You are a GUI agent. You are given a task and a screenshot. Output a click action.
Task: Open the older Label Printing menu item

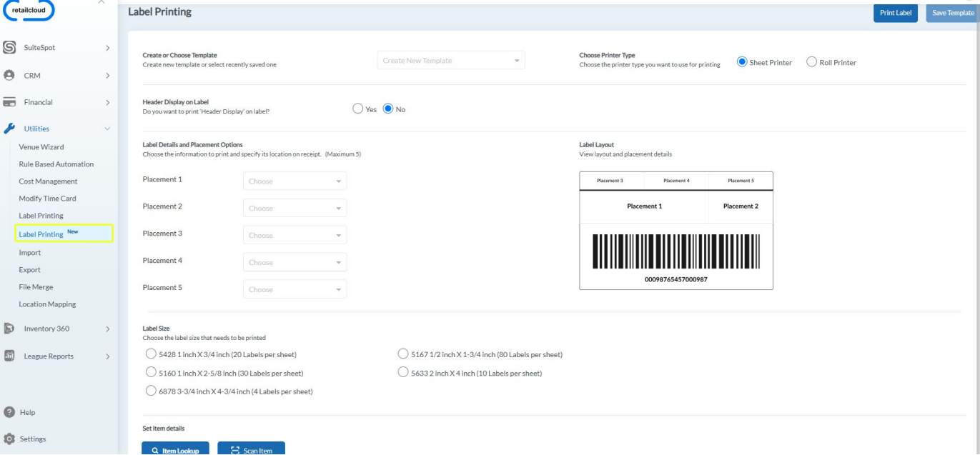click(x=41, y=215)
